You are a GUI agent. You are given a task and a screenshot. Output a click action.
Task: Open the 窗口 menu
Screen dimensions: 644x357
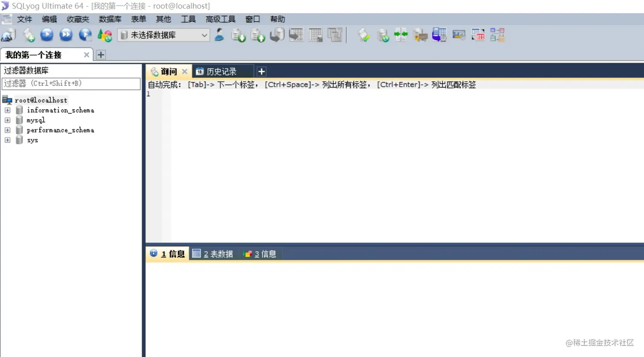253,19
